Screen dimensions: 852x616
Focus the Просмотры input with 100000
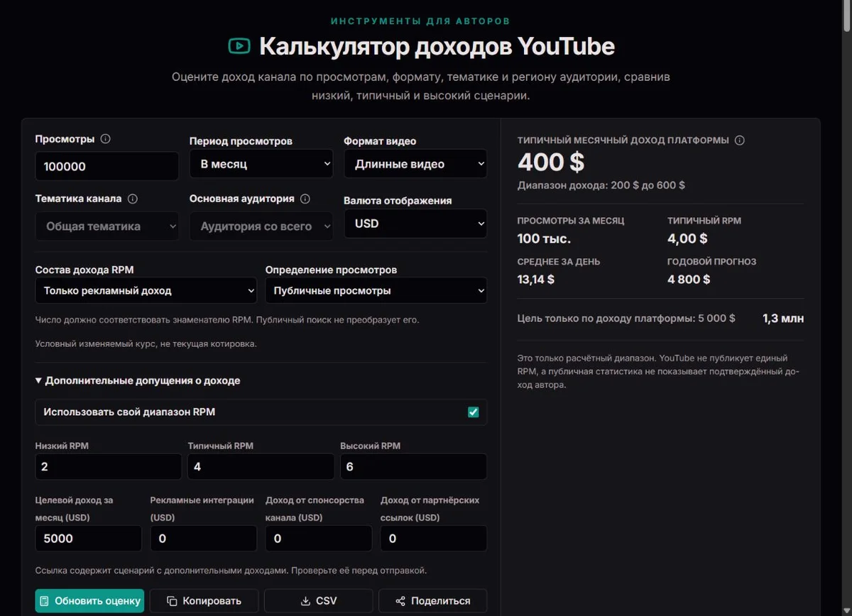point(107,167)
